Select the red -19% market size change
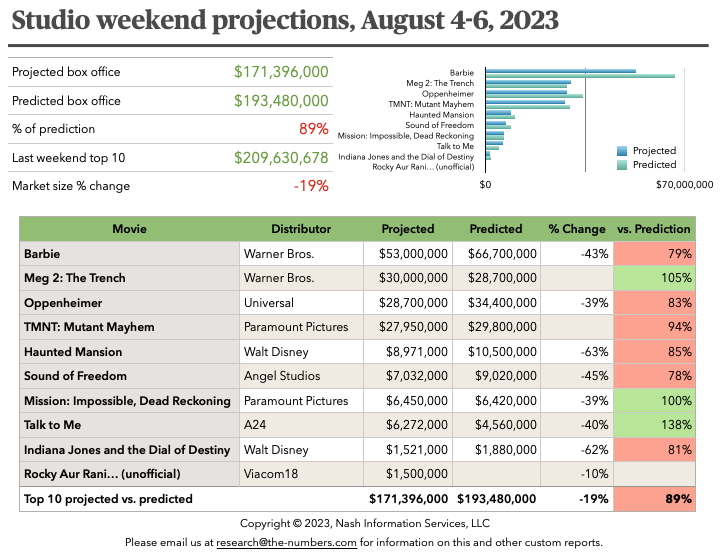 [x=311, y=186]
